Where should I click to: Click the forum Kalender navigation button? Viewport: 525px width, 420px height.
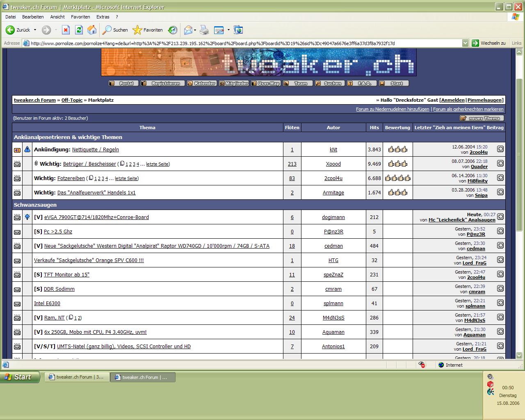click(201, 83)
